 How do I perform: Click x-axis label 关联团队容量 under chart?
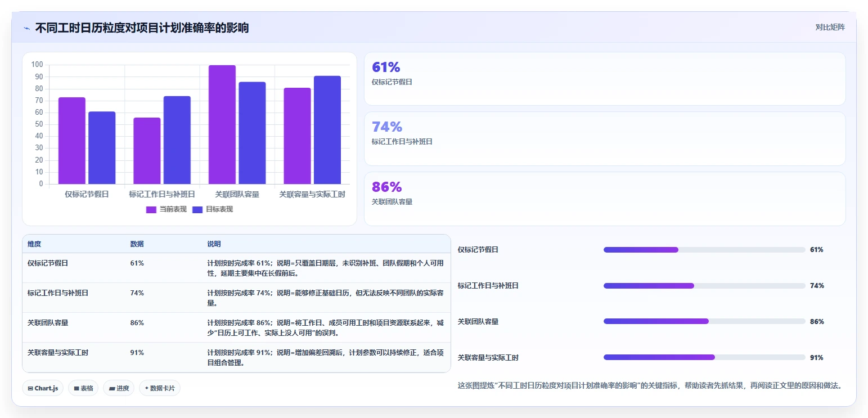pos(237,194)
